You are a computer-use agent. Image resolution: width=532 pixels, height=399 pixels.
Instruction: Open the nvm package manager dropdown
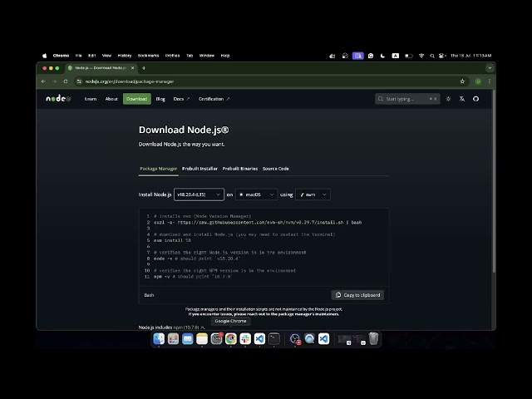(313, 195)
